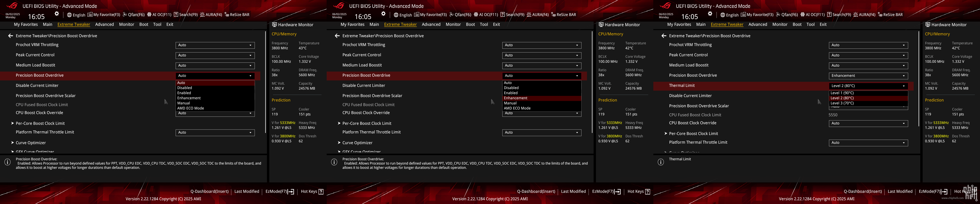Image resolution: width=980 pixels, height=204 pixels.
Task: Open My Favorite(F3) in right BIOS screen
Action: point(757,15)
